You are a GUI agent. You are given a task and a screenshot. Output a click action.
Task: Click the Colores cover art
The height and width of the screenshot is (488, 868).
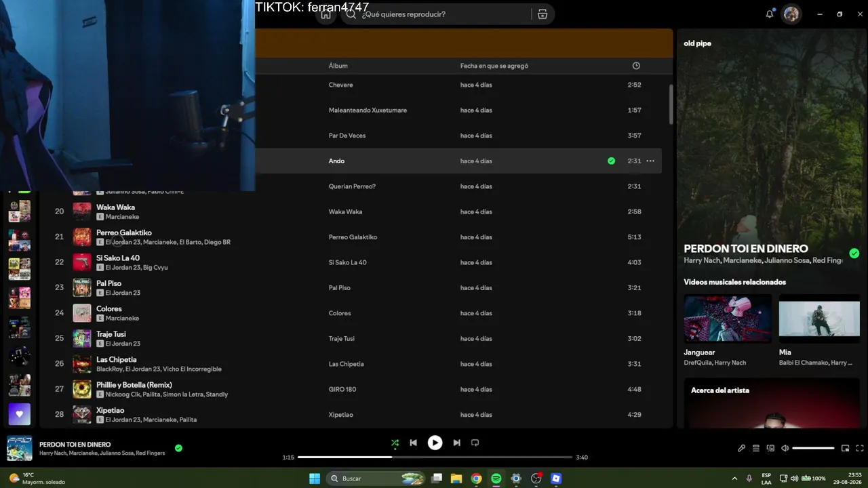click(x=82, y=313)
